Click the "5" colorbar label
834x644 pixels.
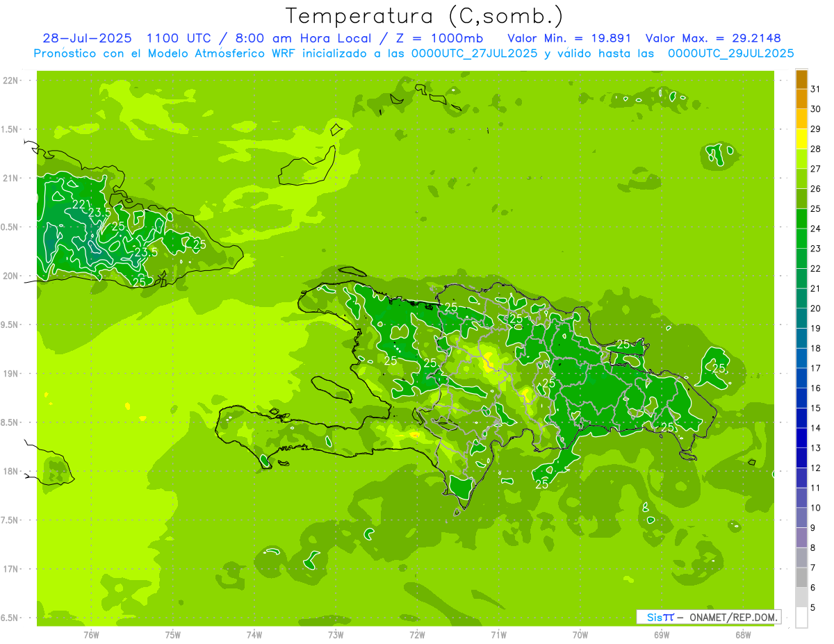point(812,608)
